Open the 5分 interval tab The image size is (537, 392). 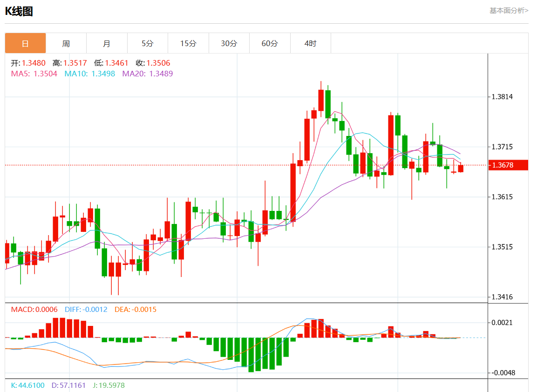click(x=148, y=43)
